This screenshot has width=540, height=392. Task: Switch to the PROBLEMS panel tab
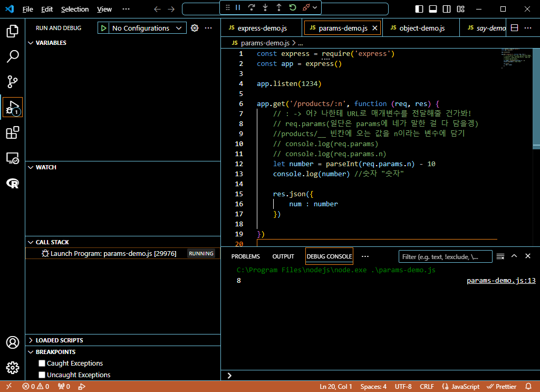(x=246, y=256)
